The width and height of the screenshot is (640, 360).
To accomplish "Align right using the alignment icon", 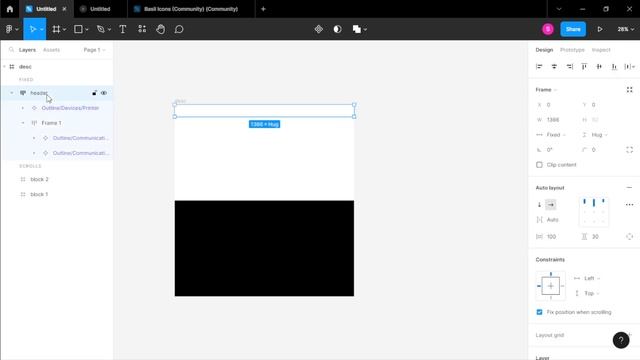I will coord(569,67).
